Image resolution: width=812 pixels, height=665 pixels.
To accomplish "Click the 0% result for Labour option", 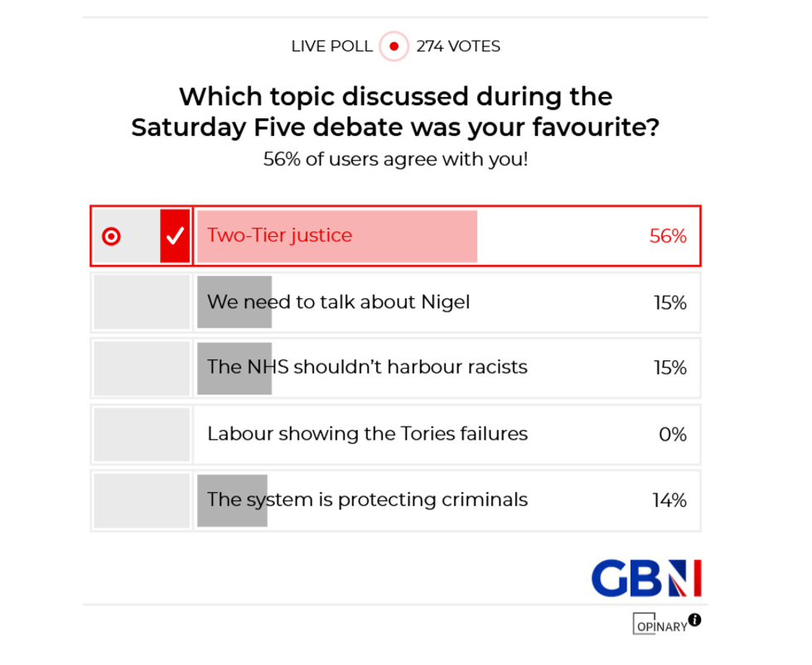I will click(672, 435).
